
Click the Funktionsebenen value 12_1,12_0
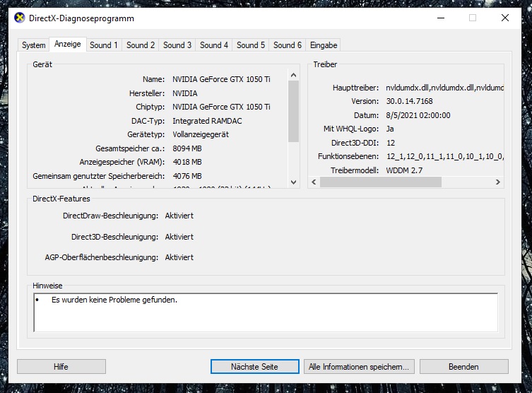[x=445, y=156]
